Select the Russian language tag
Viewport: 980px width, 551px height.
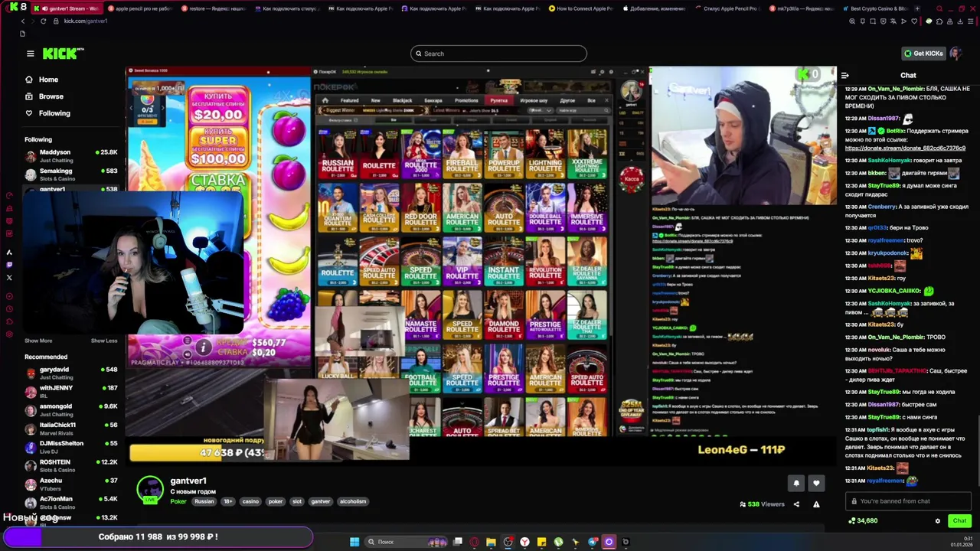coord(204,501)
